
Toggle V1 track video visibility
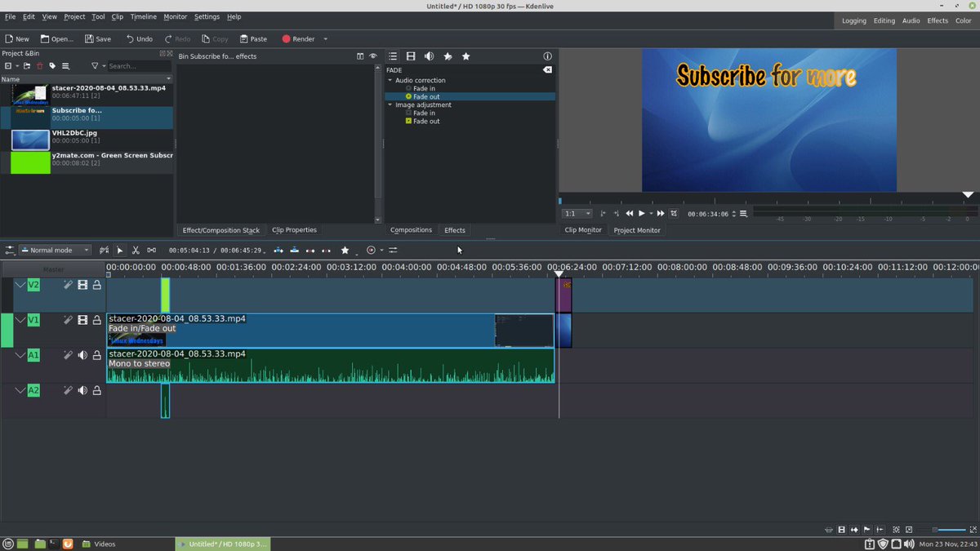click(x=82, y=320)
